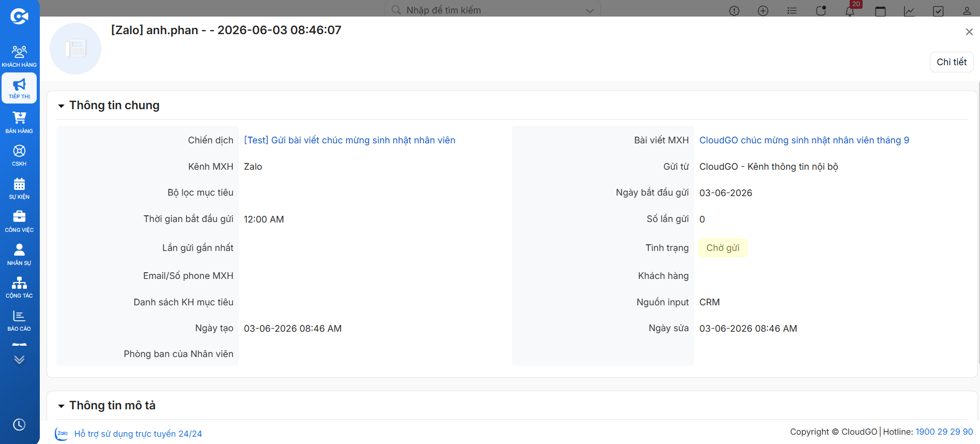The width and height of the screenshot is (980, 444).
Task: Open the CloudGO chúc mừng sinh nhật post link
Action: [x=804, y=140]
